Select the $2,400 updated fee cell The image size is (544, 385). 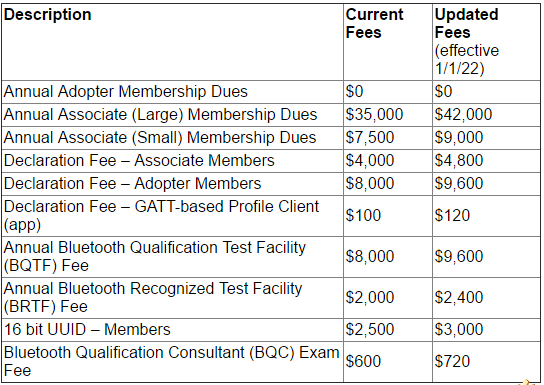pyautogui.click(x=486, y=298)
